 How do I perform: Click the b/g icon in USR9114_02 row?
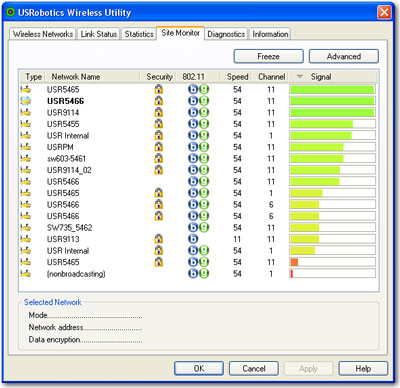coord(199,170)
